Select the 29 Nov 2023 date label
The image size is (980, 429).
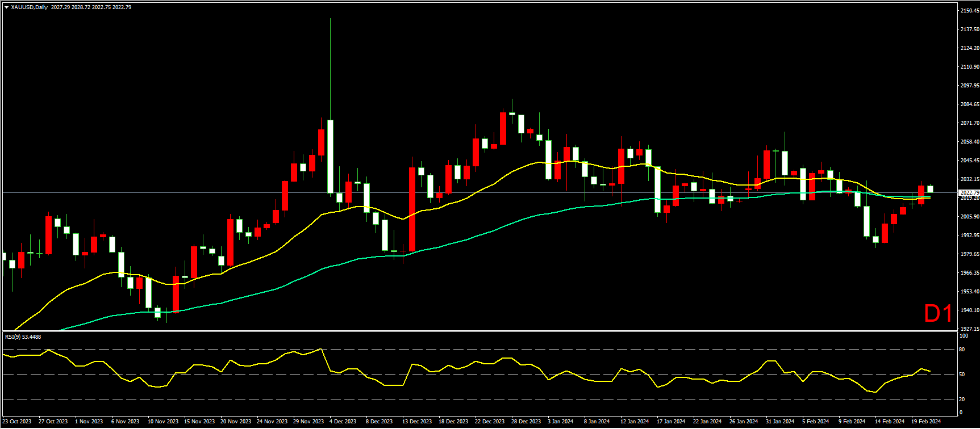(308, 422)
